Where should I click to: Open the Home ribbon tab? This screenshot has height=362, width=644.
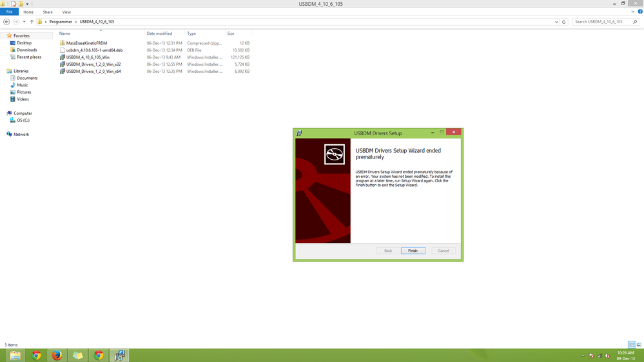tap(28, 12)
